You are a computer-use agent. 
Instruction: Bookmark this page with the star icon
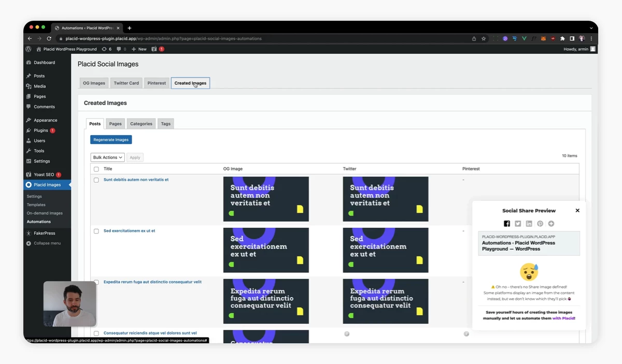(484, 38)
